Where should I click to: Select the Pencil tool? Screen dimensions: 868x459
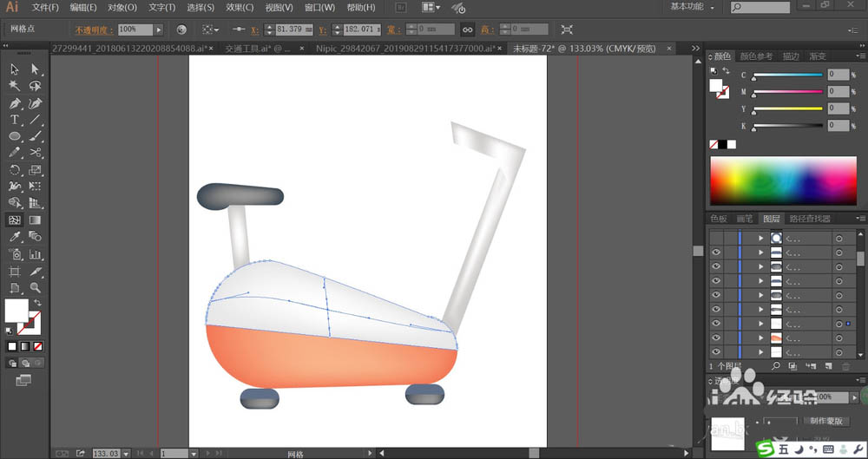click(15, 153)
